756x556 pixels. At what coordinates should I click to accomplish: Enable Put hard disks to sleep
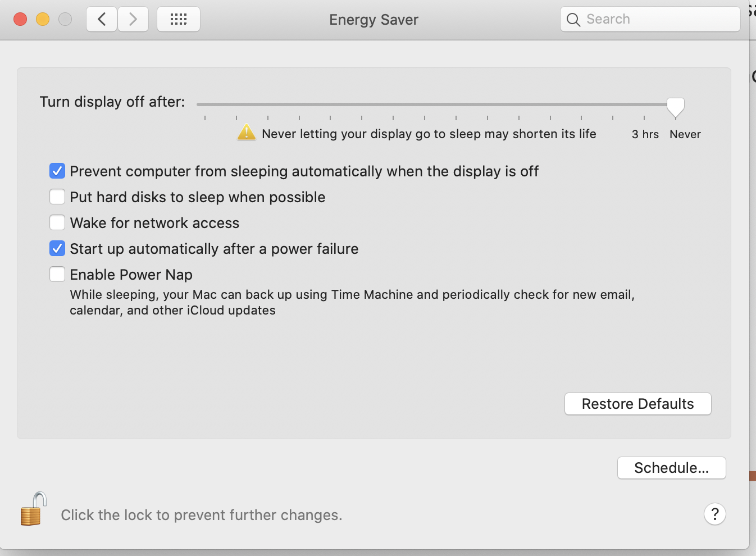point(57,197)
